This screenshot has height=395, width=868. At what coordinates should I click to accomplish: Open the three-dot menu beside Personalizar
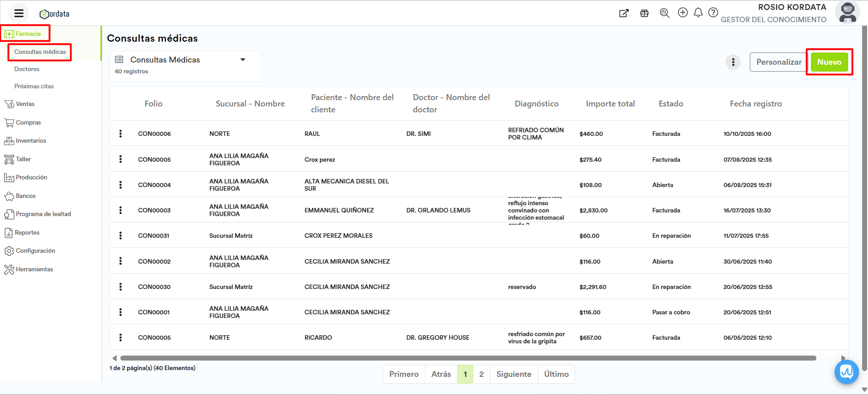(x=733, y=62)
